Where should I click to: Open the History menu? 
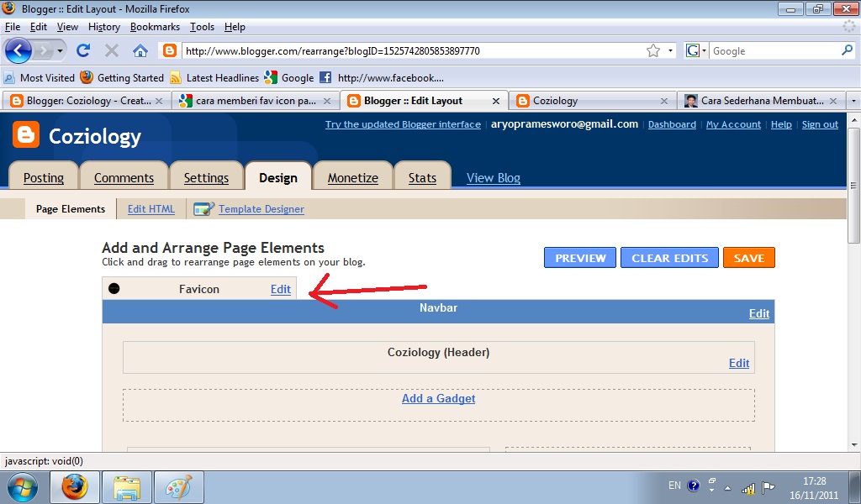[x=104, y=27]
